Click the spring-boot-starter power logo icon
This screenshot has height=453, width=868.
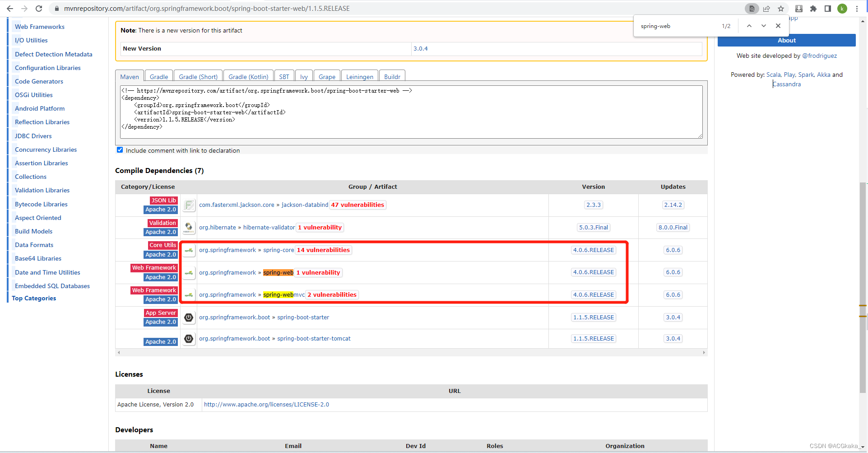click(189, 318)
